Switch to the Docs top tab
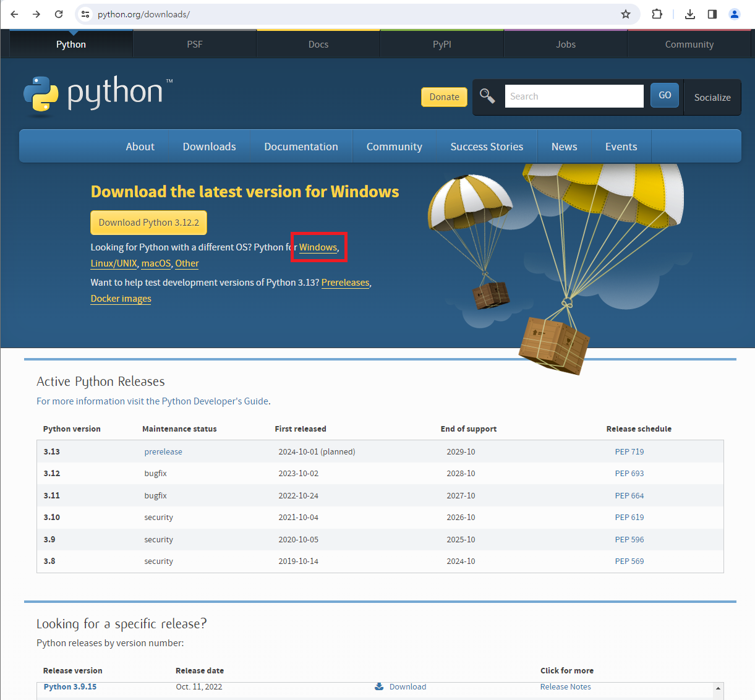This screenshot has width=755, height=700. [x=318, y=45]
